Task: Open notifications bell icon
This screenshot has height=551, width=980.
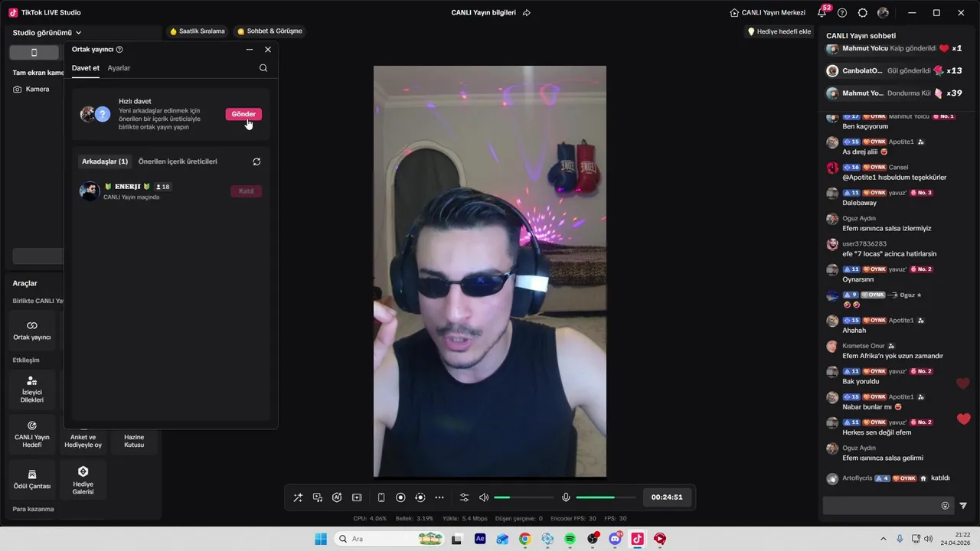Action: tap(822, 12)
